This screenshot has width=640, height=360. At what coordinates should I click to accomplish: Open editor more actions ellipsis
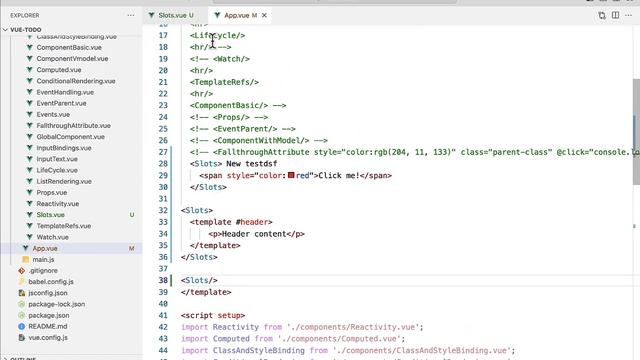click(x=629, y=16)
